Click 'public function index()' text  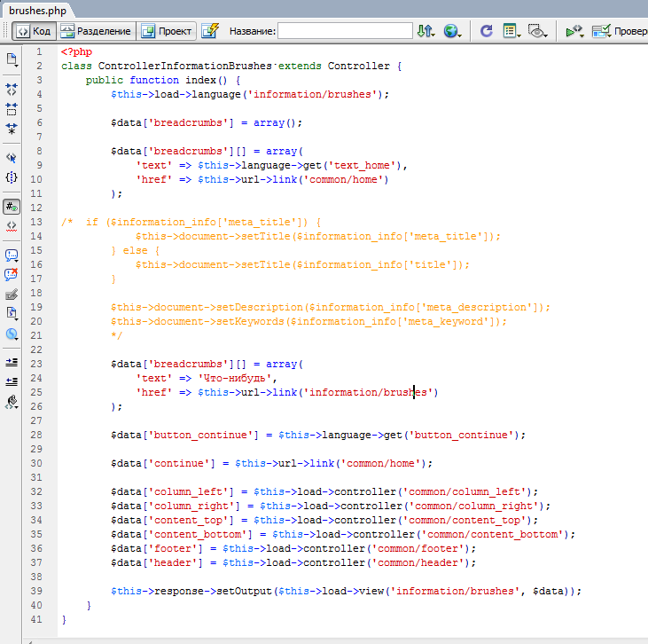(x=157, y=80)
